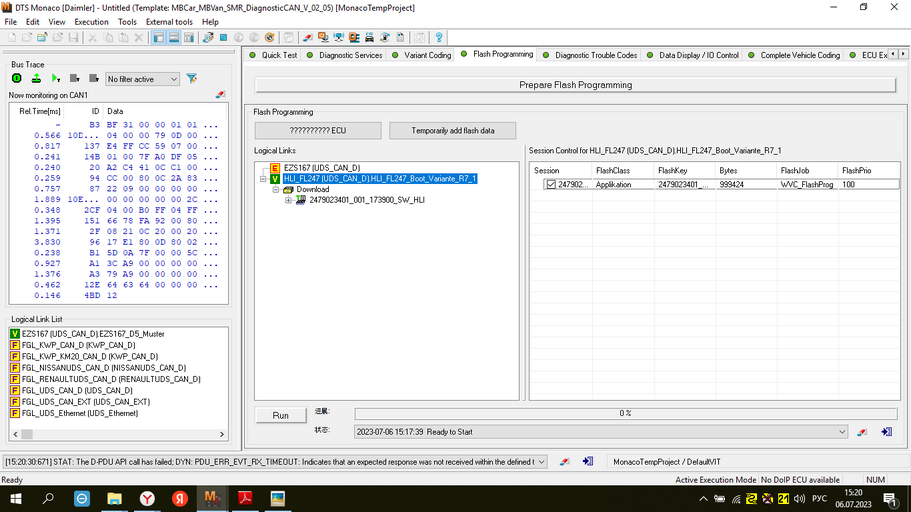Click the orange ECU list icon in toolbar
This screenshot has width=911, height=512.
point(354,38)
